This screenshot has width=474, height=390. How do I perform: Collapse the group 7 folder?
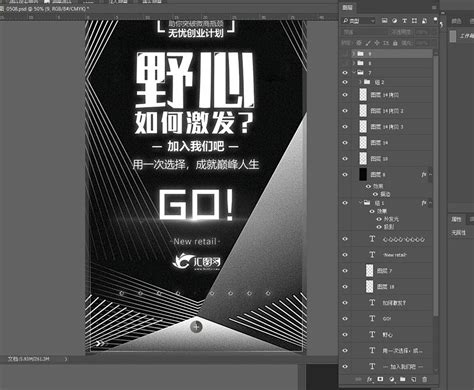point(354,72)
